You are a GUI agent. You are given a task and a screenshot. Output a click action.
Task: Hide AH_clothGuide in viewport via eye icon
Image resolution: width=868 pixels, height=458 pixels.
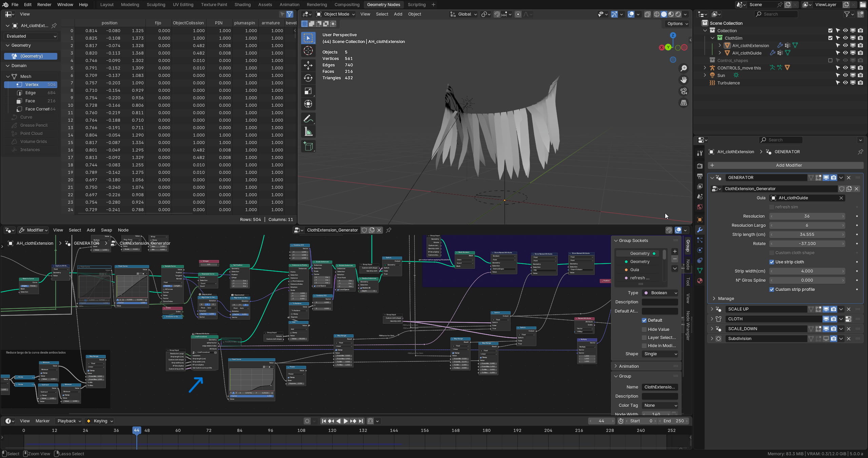845,53
